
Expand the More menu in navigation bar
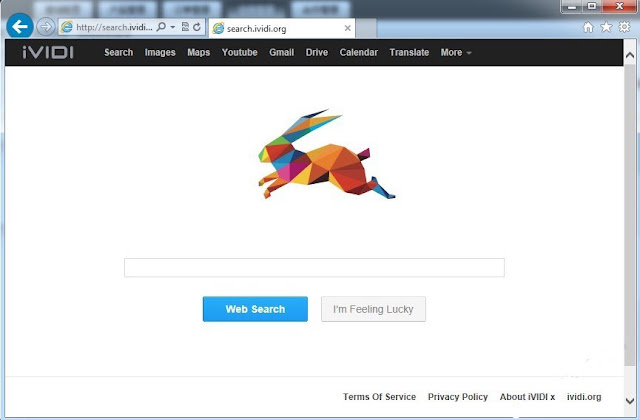pos(456,52)
